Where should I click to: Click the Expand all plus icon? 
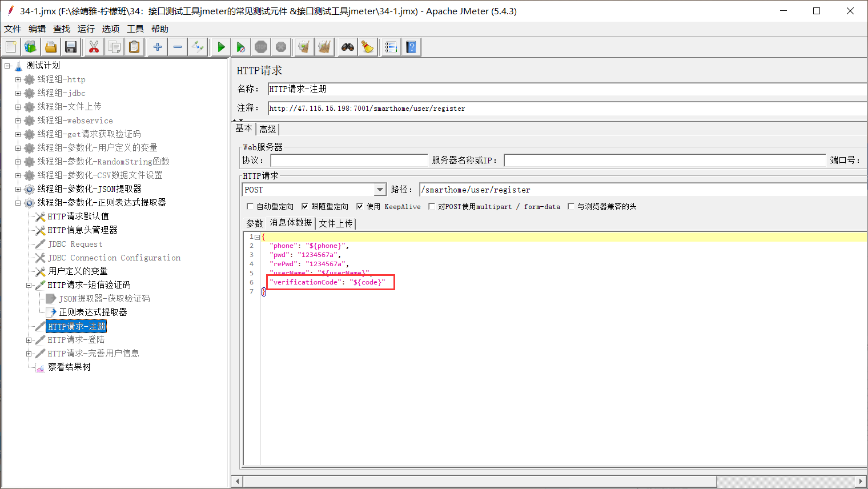(158, 47)
